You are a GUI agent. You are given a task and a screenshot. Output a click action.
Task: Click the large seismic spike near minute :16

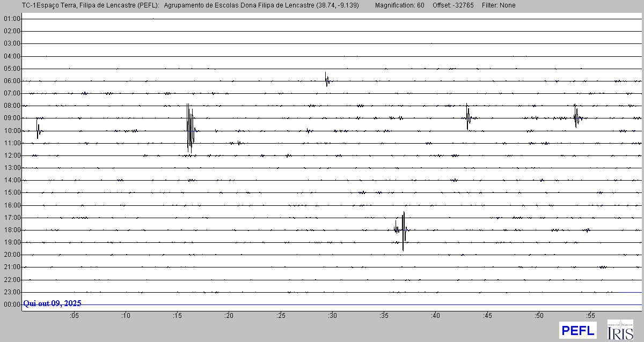[x=189, y=128]
